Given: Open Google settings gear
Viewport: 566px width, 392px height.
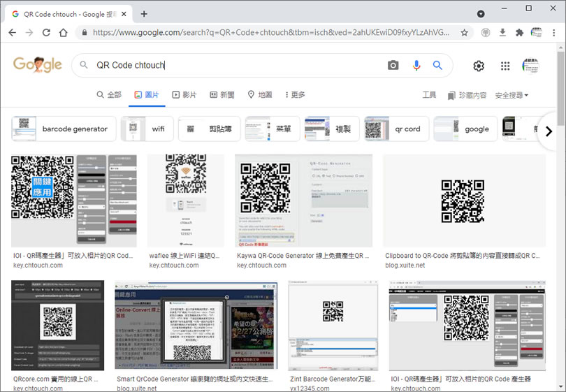Looking at the screenshot, I should tap(479, 66).
